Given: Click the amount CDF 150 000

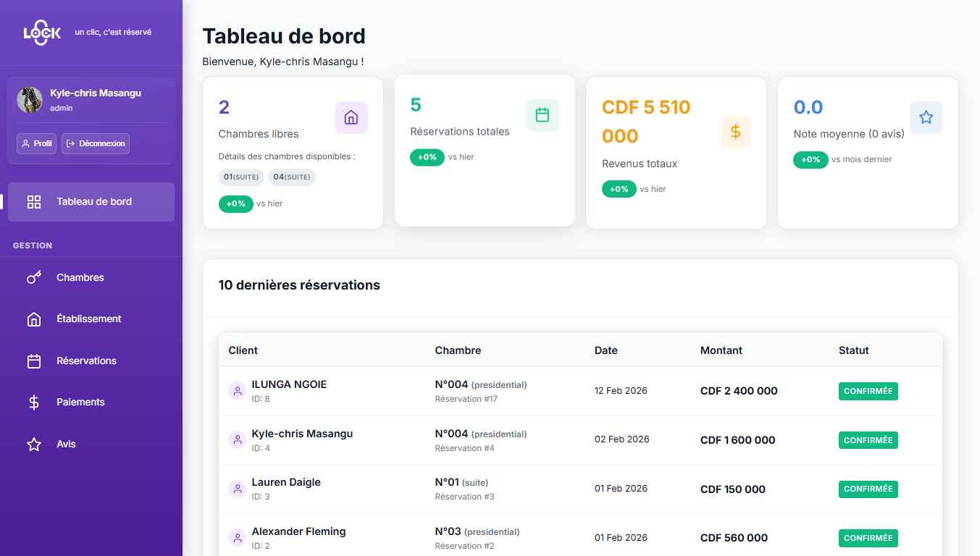Looking at the screenshot, I should tap(733, 489).
